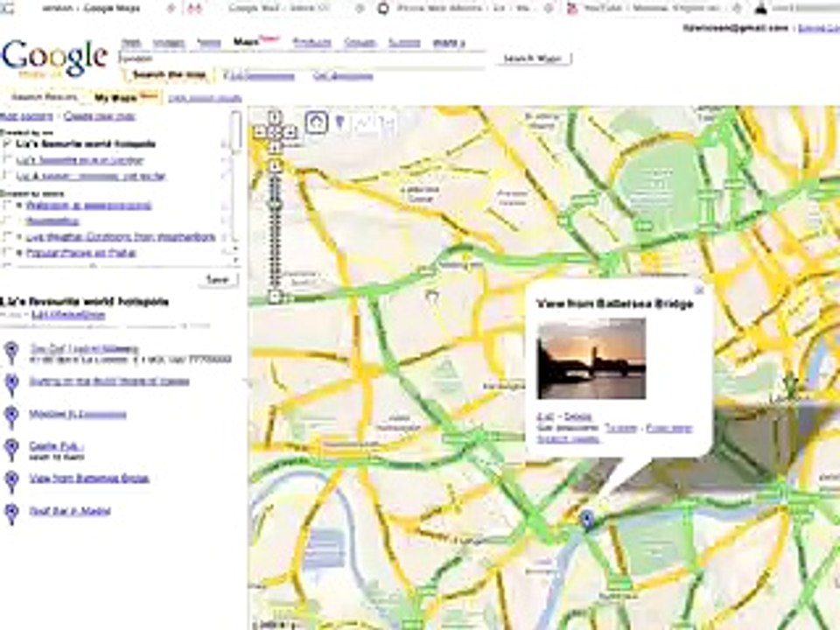Click Battersea Bridge sunset photo thumbnail
This screenshot has width=840, height=630.
pos(591,359)
